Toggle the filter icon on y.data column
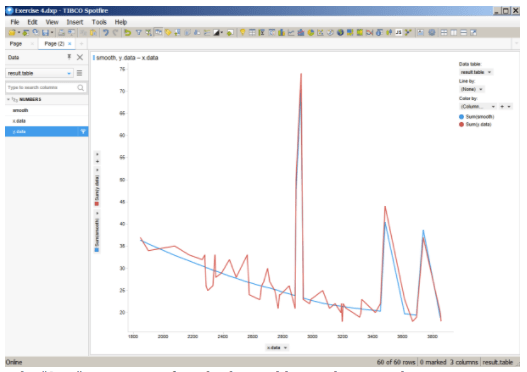527x372 pixels. point(83,131)
